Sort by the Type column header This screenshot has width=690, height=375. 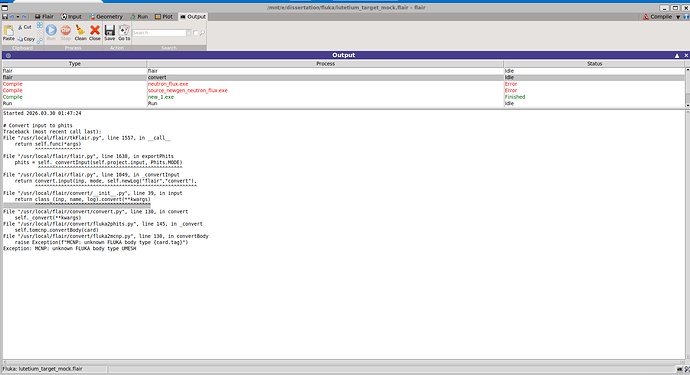click(x=74, y=64)
